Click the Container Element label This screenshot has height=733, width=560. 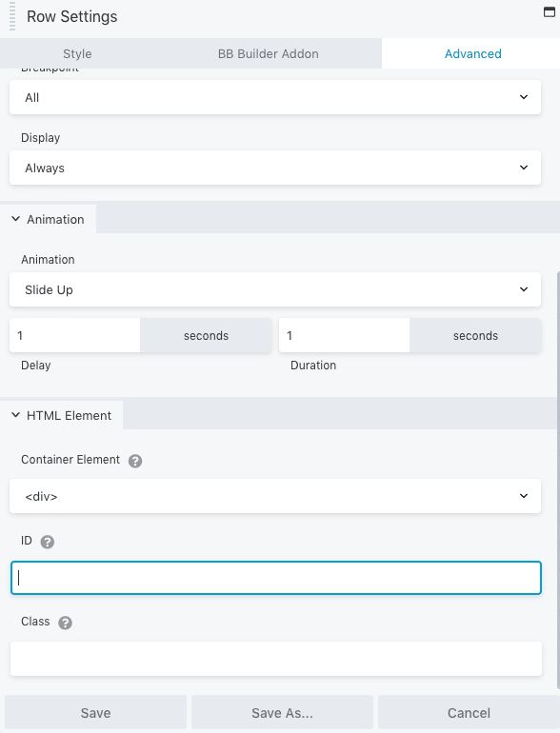click(x=70, y=460)
